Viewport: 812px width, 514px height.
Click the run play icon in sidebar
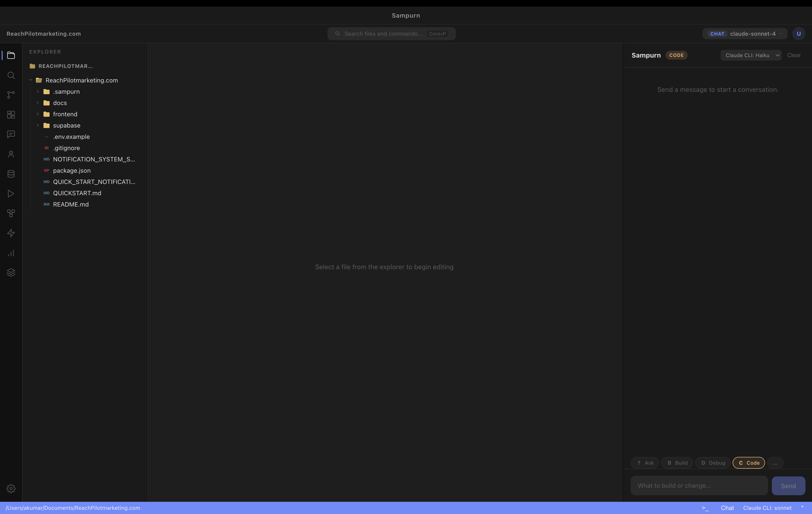point(11,194)
